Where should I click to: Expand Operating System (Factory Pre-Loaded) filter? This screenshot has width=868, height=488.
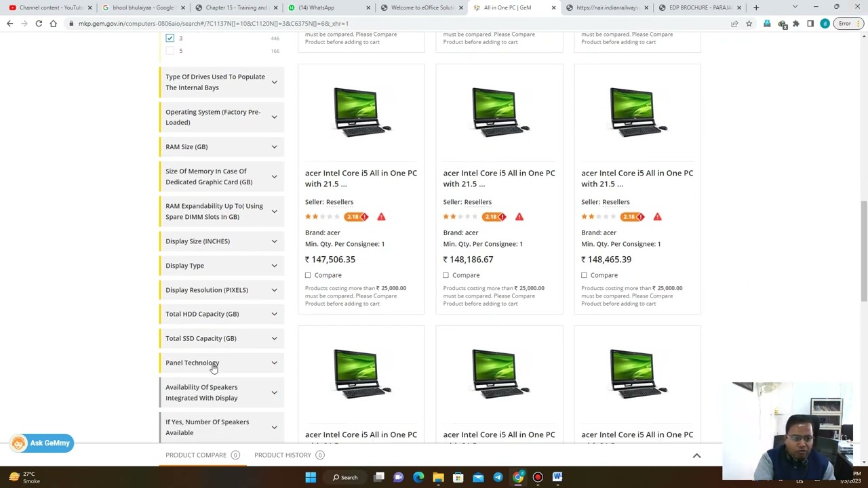(x=222, y=117)
